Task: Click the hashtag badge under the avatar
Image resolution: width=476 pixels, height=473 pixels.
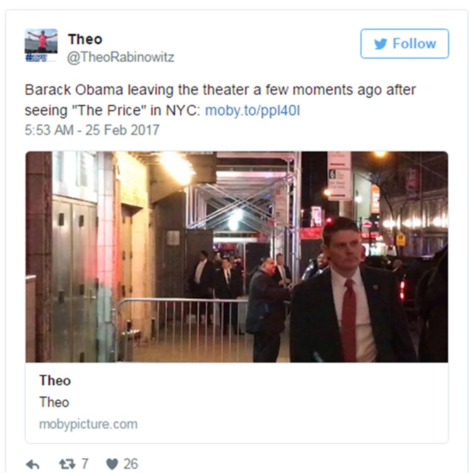Action: point(36,58)
